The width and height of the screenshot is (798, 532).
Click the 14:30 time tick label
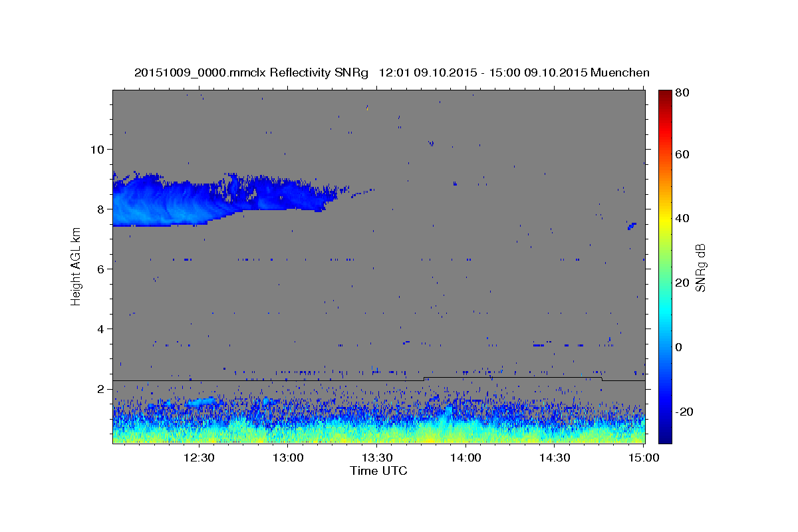[555, 458]
